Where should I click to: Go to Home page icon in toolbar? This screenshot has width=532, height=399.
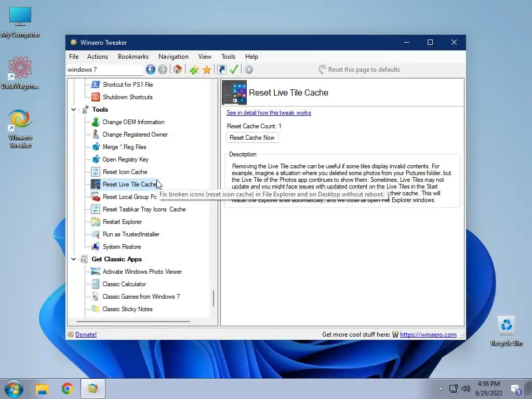[178, 70]
